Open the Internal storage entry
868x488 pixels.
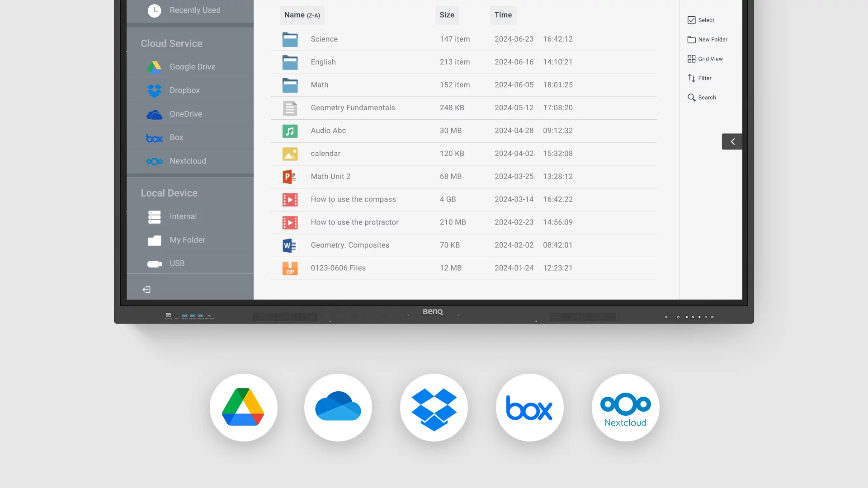[x=190, y=216]
